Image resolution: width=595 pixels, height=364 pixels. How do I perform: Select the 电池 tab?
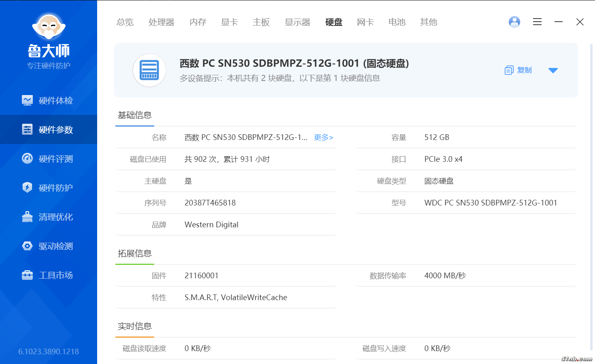coord(397,22)
